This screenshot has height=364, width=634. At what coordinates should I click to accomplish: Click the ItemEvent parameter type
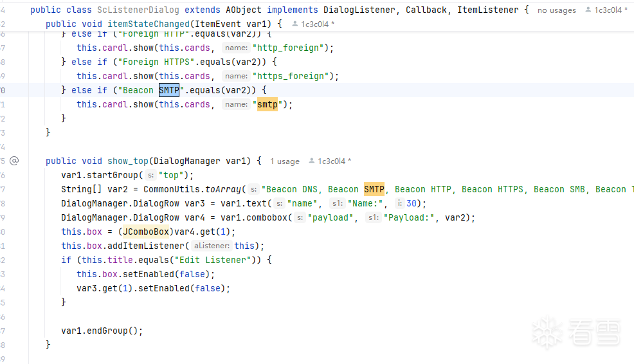(218, 24)
